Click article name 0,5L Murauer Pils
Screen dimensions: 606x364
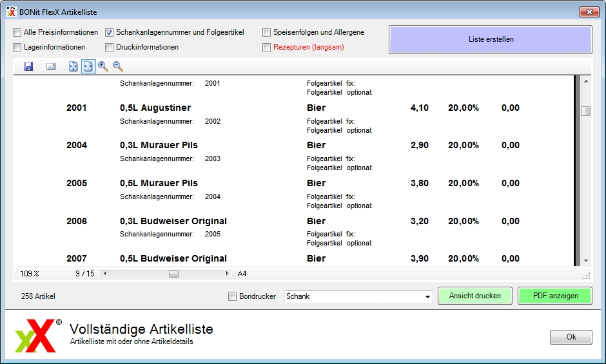coord(159,183)
